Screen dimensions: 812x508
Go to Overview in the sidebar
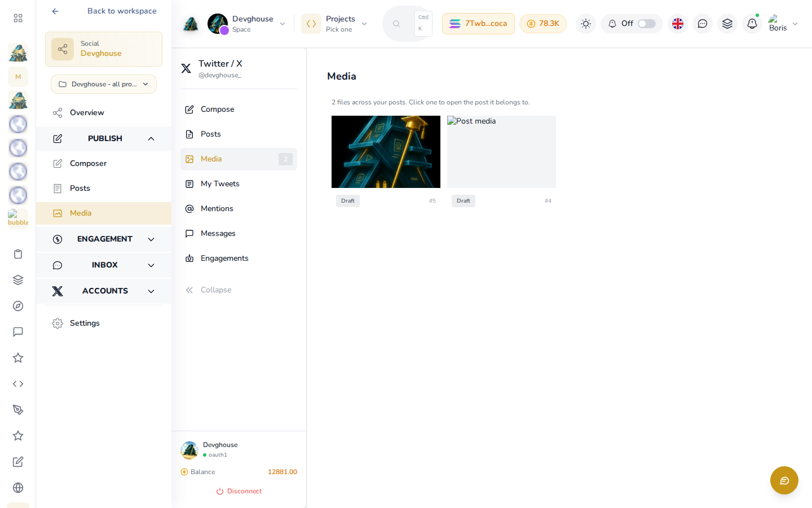click(104, 113)
